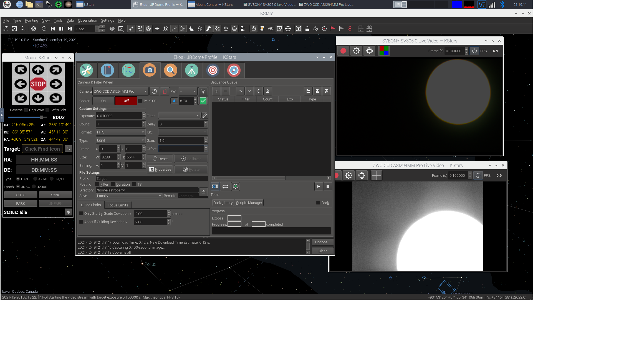Enable Only Start if Guide Deviation checkbox
Screen dimensions: 644x346
click(x=81, y=214)
